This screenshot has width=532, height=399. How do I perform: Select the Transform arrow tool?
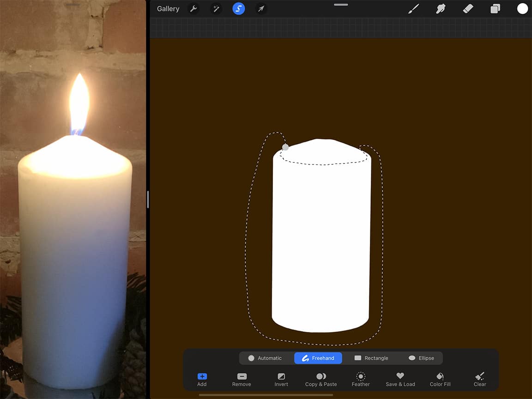point(261,9)
